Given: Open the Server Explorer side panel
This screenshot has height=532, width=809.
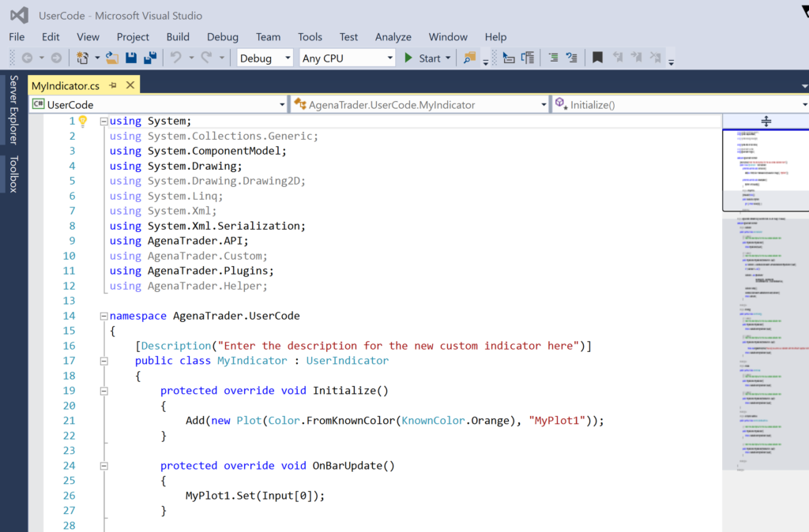Looking at the screenshot, I should point(13,110).
